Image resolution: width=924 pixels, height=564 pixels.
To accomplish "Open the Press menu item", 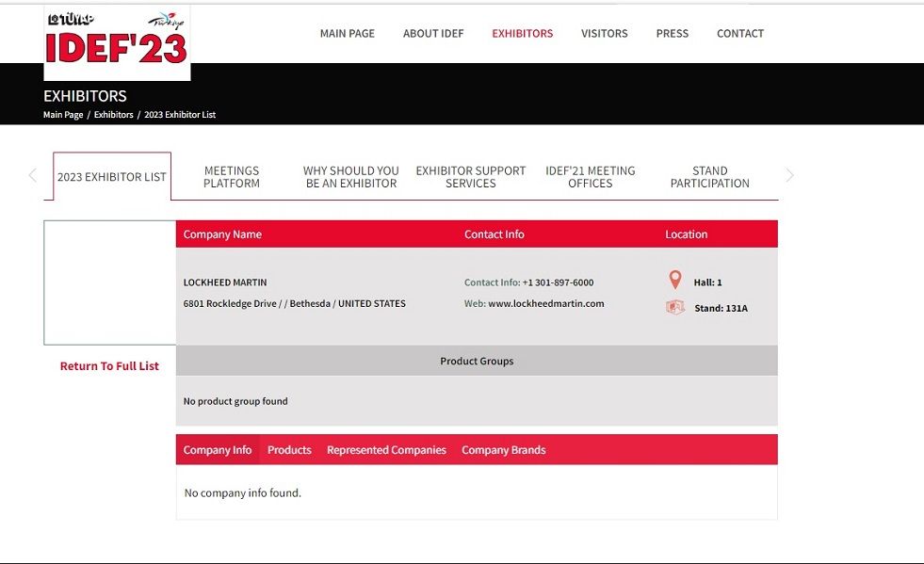I will click(672, 34).
